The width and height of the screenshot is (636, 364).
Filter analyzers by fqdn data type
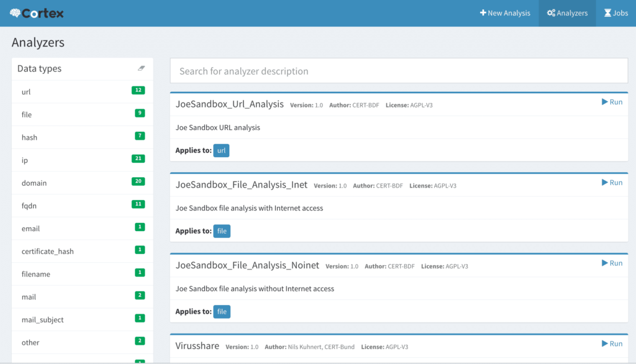pos(83,206)
